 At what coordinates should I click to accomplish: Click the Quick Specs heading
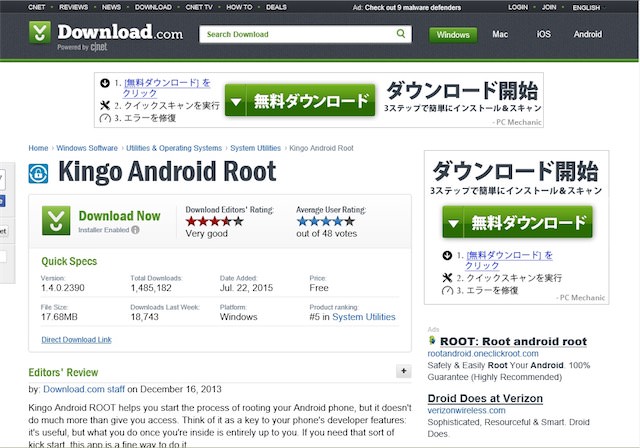tap(69, 261)
